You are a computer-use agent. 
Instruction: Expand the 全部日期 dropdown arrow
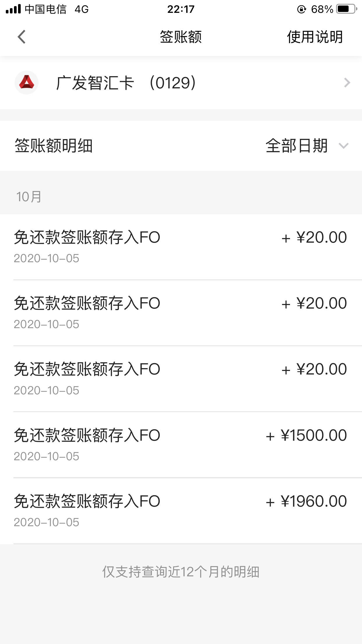(x=344, y=146)
